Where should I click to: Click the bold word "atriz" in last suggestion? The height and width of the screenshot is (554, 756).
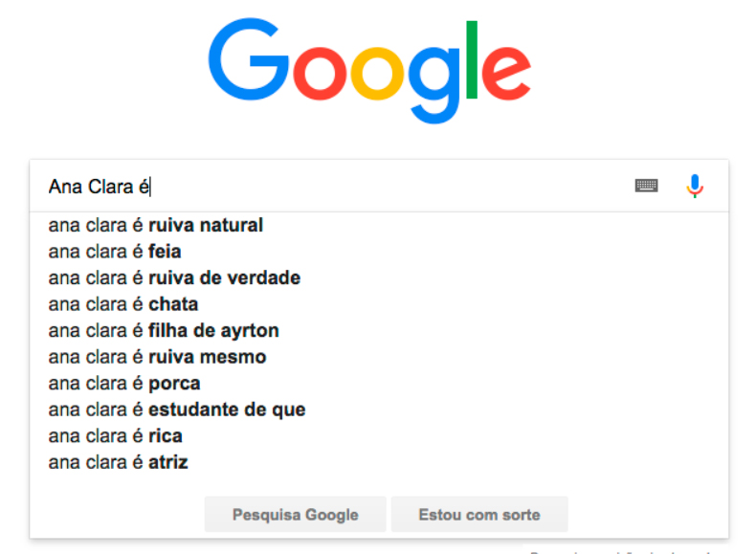coord(167,463)
